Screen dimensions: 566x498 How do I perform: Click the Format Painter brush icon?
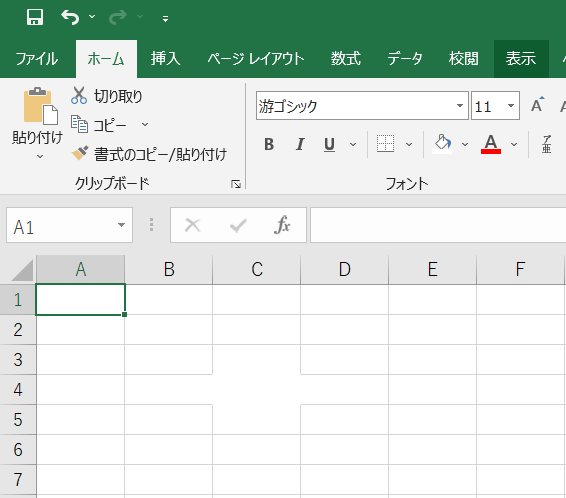tap(80, 153)
